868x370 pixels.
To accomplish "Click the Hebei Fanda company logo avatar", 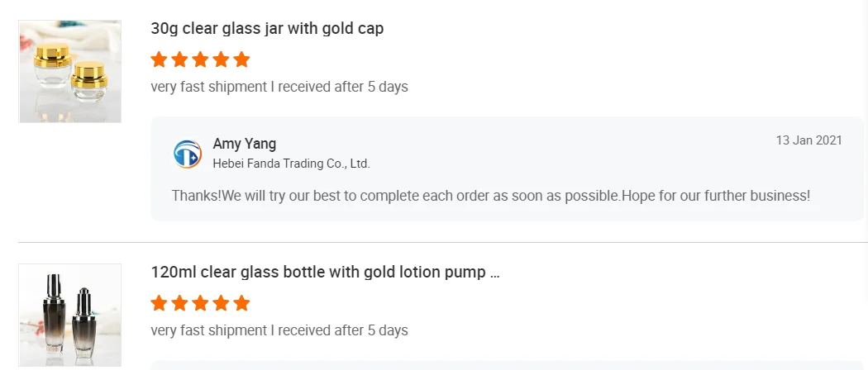I will tap(188, 154).
